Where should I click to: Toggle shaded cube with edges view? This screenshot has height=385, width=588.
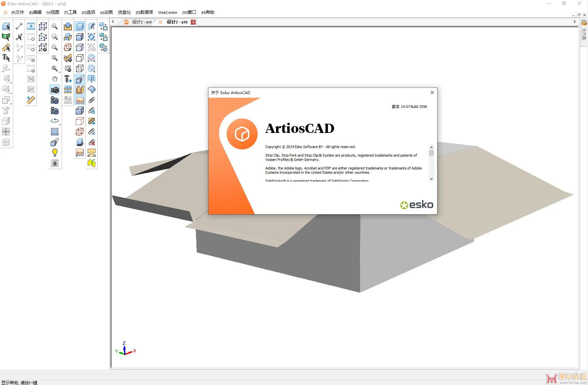tap(80, 37)
